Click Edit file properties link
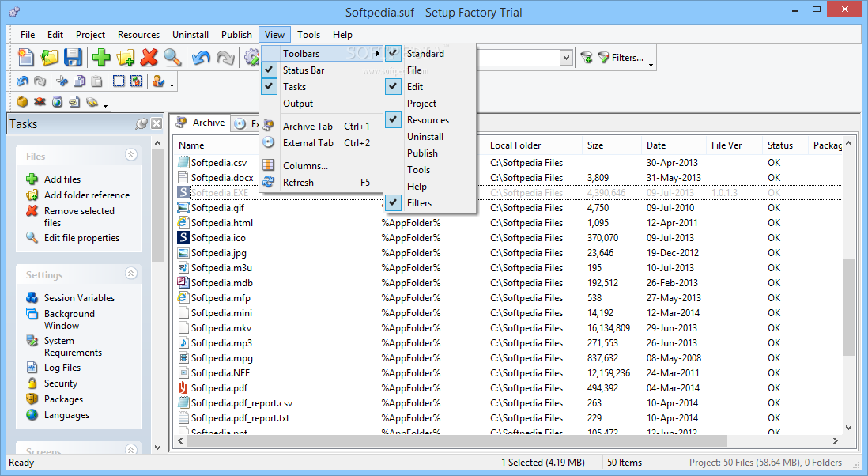This screenshot has height=476, width=868. pos(82,238)
